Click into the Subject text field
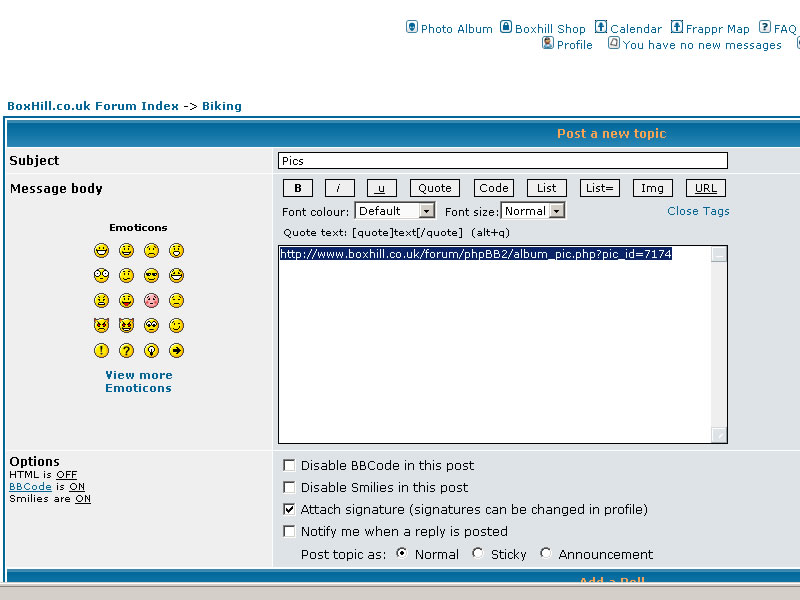Viewport: 800px width, 600px height. point(502,161)
